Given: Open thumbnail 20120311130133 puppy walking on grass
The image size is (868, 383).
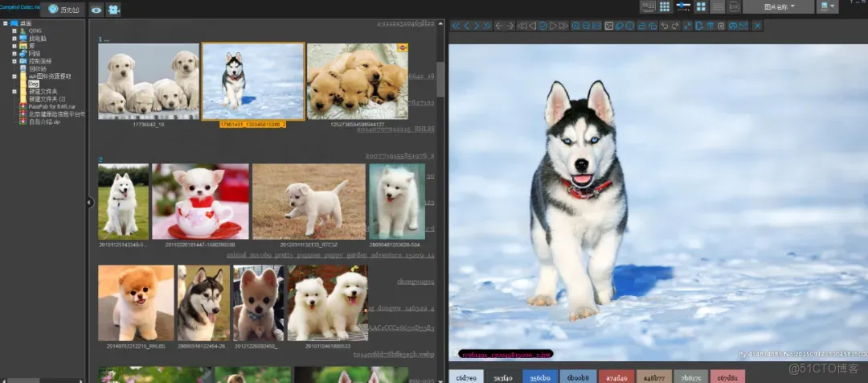Looking at the screenshot, I should point(309,202).
